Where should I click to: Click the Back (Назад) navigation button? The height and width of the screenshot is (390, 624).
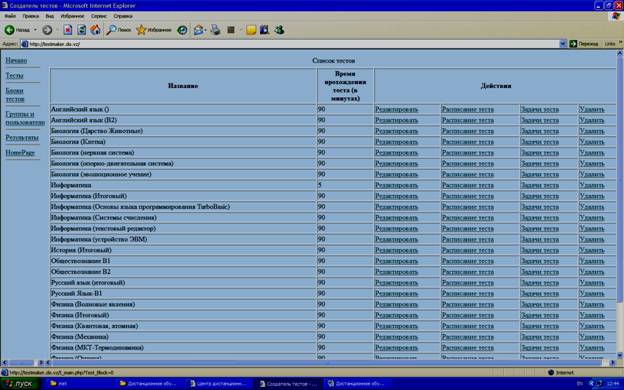click(x=17, y=30)
